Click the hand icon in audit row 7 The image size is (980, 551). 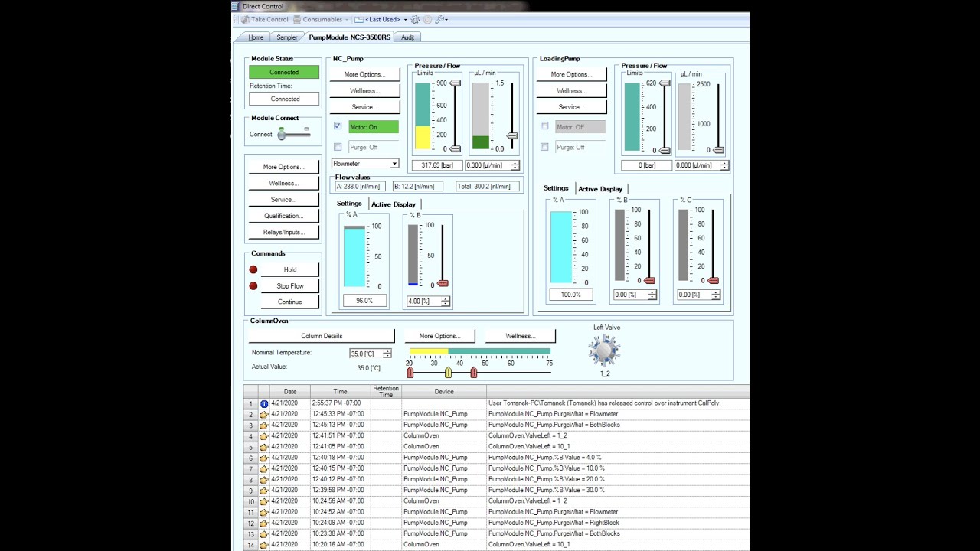tap(264, 468)
